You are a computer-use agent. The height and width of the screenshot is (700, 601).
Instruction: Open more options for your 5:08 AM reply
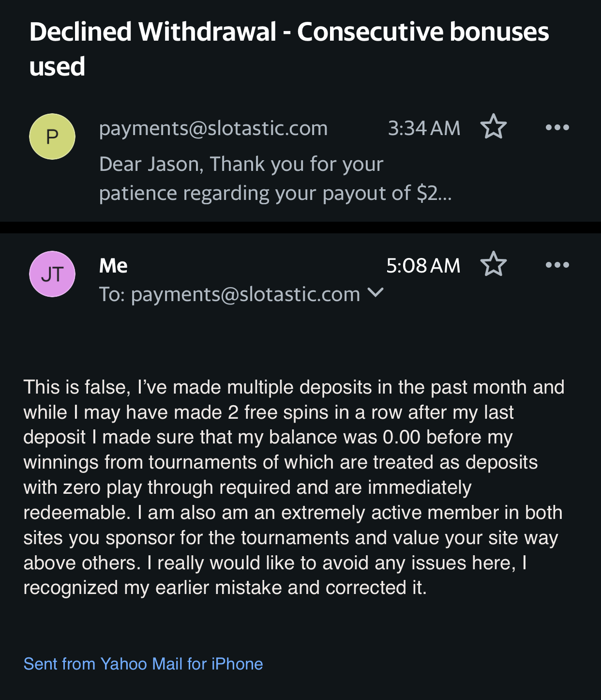(557, 265)
